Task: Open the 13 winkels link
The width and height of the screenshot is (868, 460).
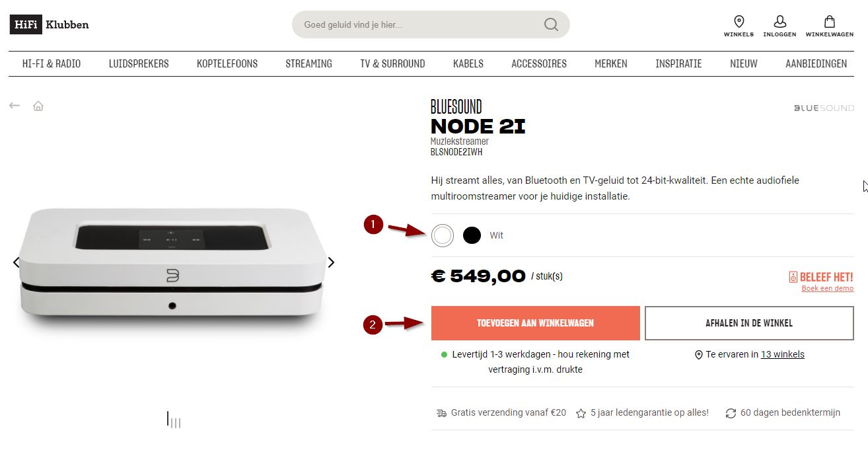Action: pos(783,354)
